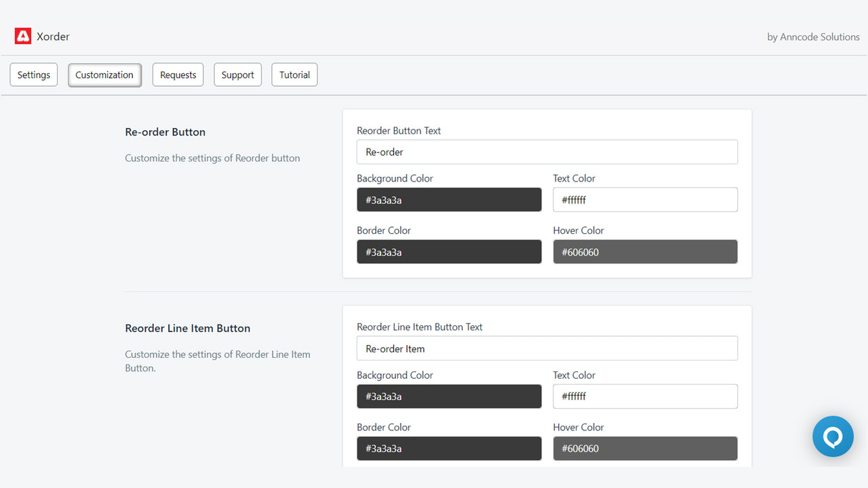This screenshot has width=868, height=488.
Task: Click the Background Color field showing #3a3a3a
Action: (449, 199)
